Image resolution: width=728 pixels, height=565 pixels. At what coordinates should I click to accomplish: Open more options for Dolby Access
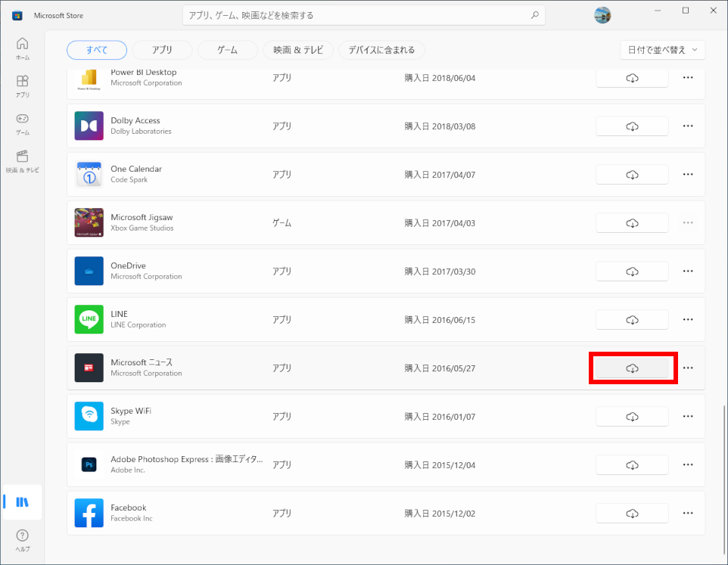[688, 126]
